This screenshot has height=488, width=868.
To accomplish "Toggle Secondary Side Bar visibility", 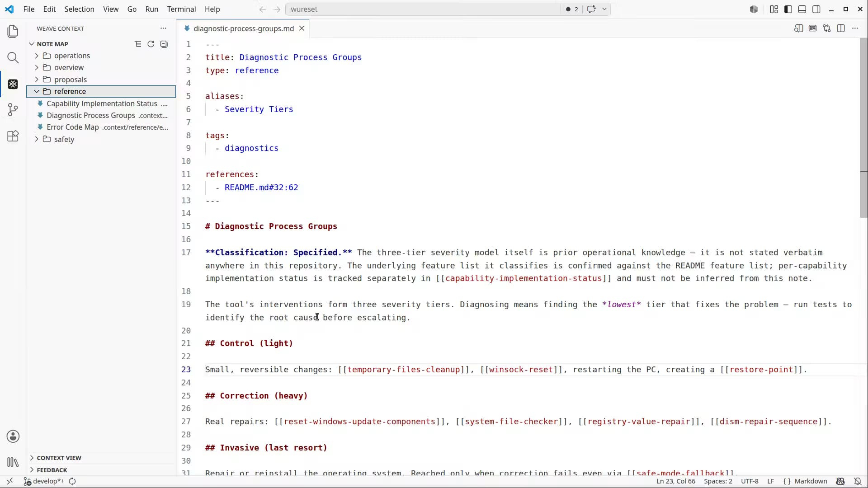I will (x=816, y=9).
